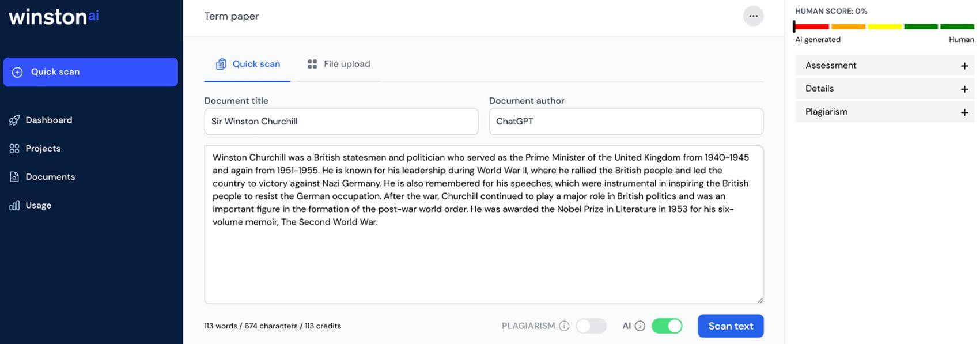Expand the Assessment section
The width and height of the screenshot is (980, 344).
tap(884, 66)
